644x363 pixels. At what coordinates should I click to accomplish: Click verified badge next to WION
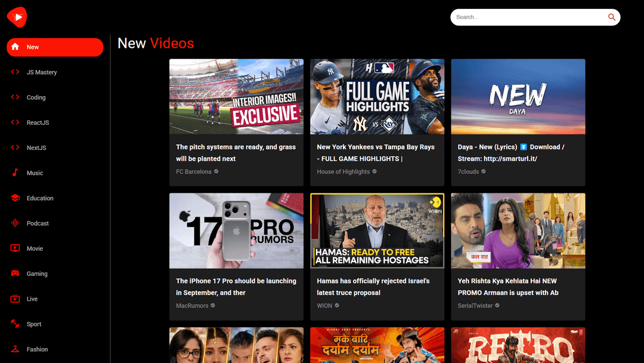point(337,306)
